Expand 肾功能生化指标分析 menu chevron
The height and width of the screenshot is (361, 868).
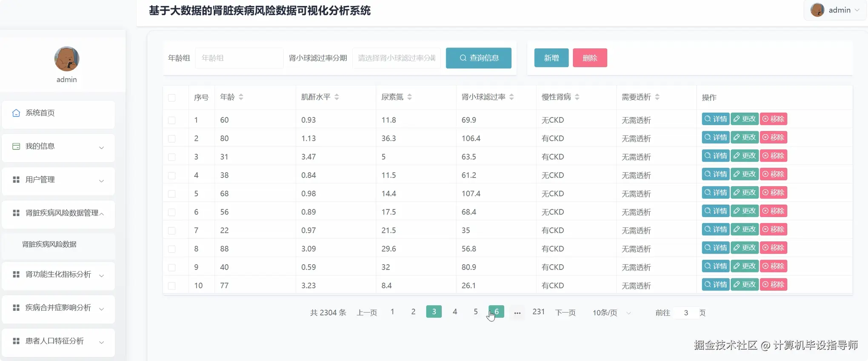pyautogui.click(x=102, y=275)
